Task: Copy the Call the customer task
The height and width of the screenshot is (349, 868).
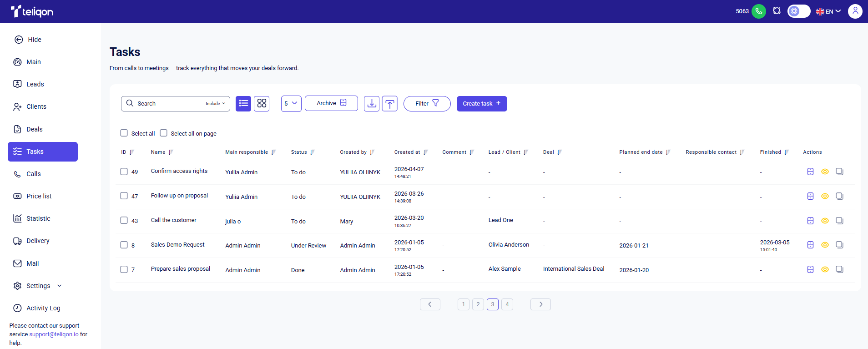Action: tap(839, 221)
